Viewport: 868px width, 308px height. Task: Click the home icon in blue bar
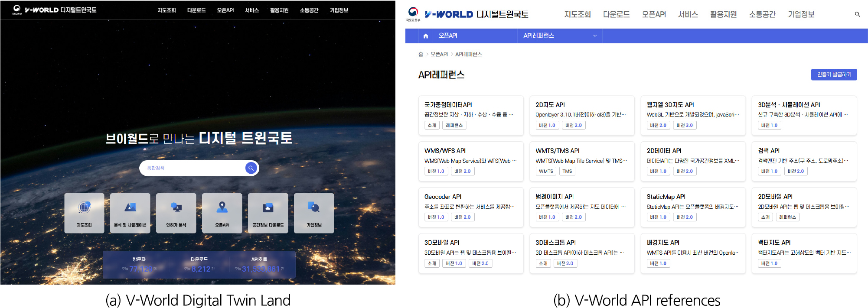click(425, 36)
